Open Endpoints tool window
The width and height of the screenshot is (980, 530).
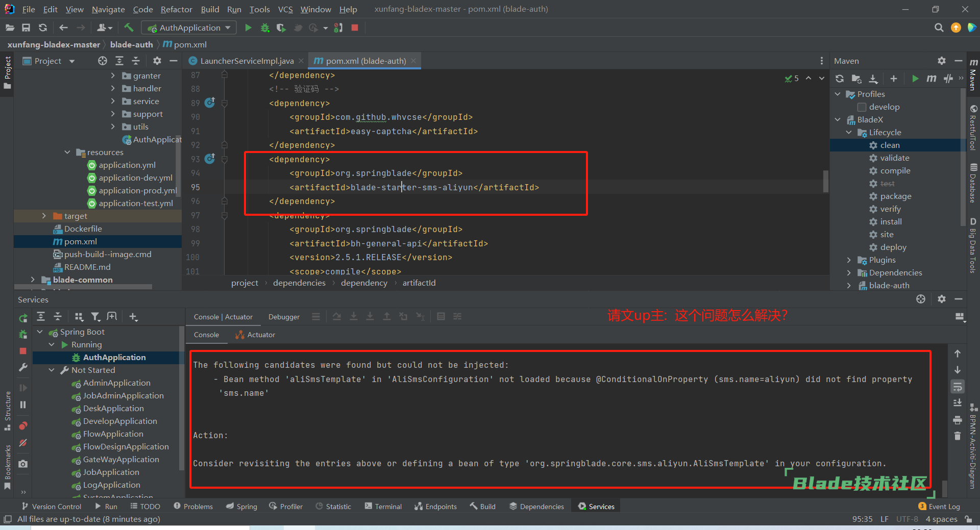[435, 507]
